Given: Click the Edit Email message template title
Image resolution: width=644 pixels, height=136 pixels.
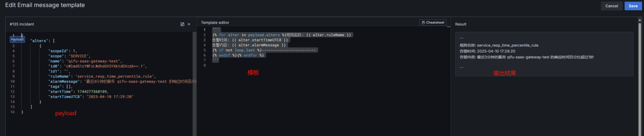Looking at the screenshot, I should 45,5.
